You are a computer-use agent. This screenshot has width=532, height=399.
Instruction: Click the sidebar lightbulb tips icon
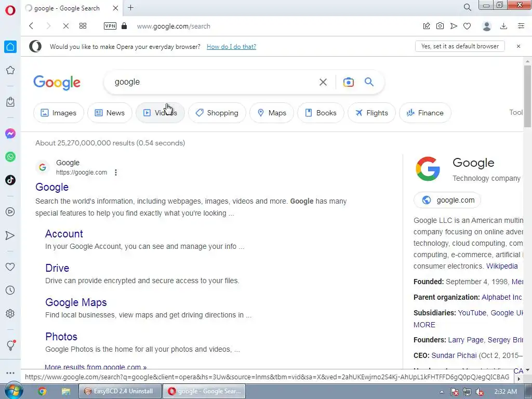click(10, 345)
